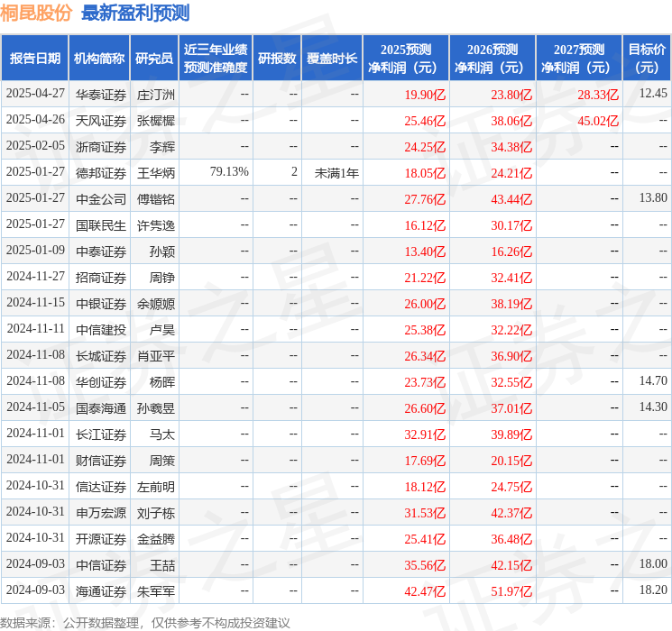
Task: Select the 中金公司 institution cell
Action: coord(101,199)
